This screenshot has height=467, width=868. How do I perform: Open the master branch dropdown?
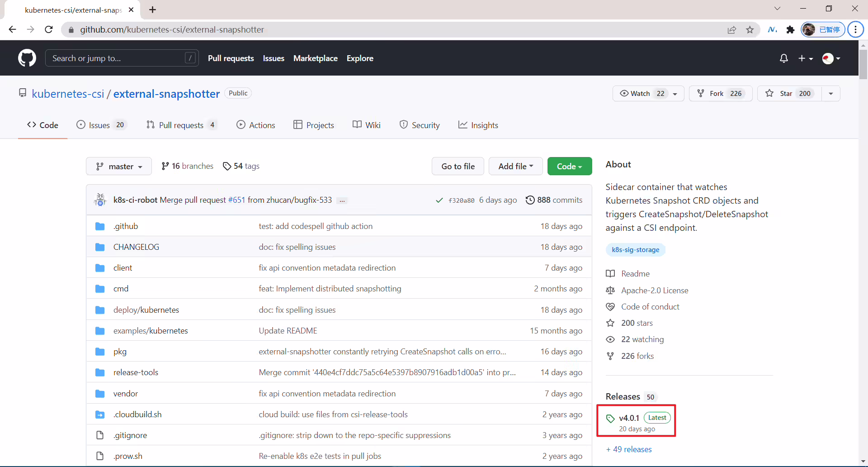(x=119, y=167)
